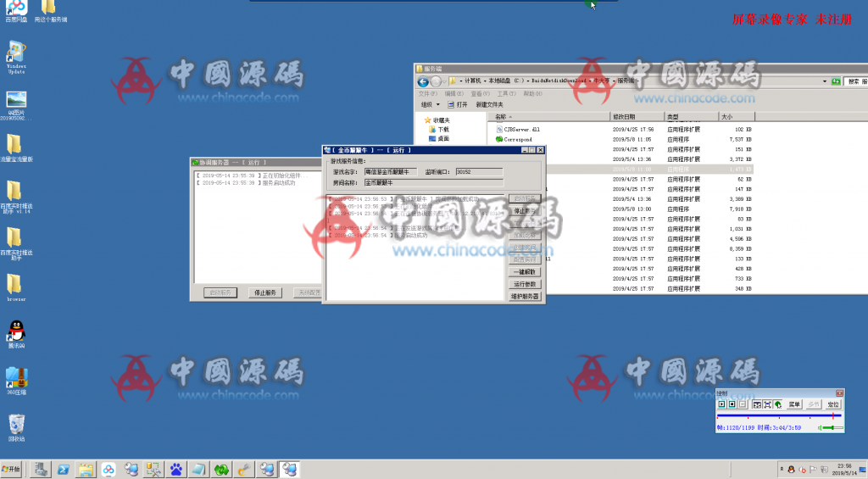Image resolution: width=868 pixels, height=479 pixels.
Task: Click the speaker icon beside the volume slider
Action: coord(820,427)
